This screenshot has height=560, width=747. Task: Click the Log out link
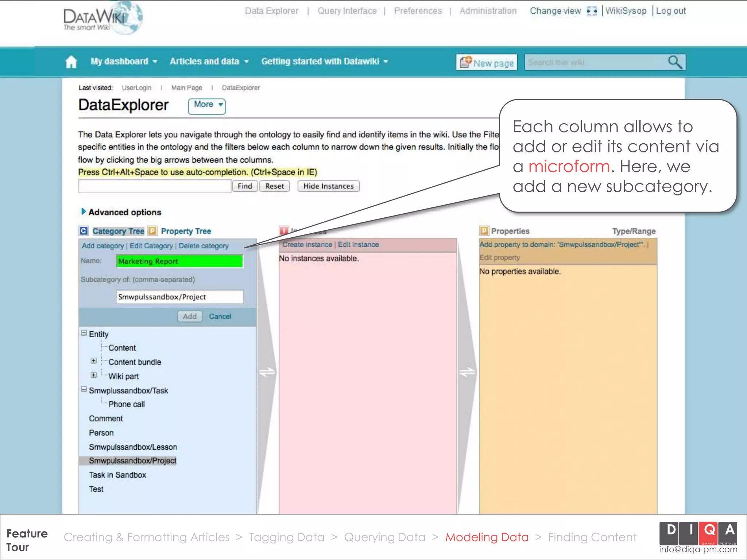click(671, 11)
